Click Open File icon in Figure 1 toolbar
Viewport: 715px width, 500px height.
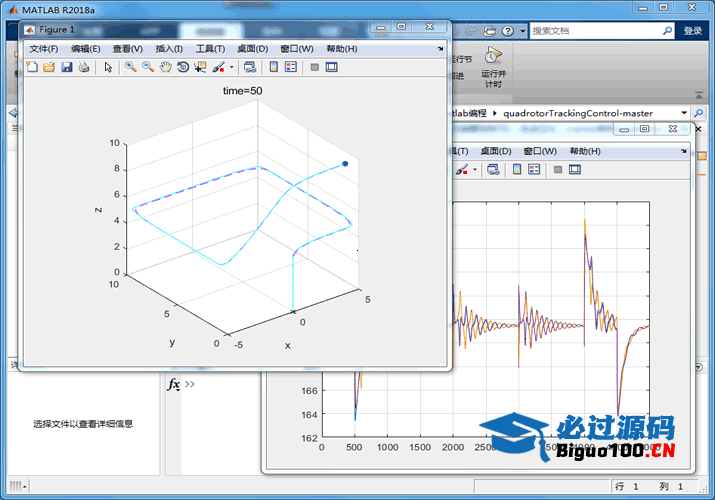tap(48, 67)
